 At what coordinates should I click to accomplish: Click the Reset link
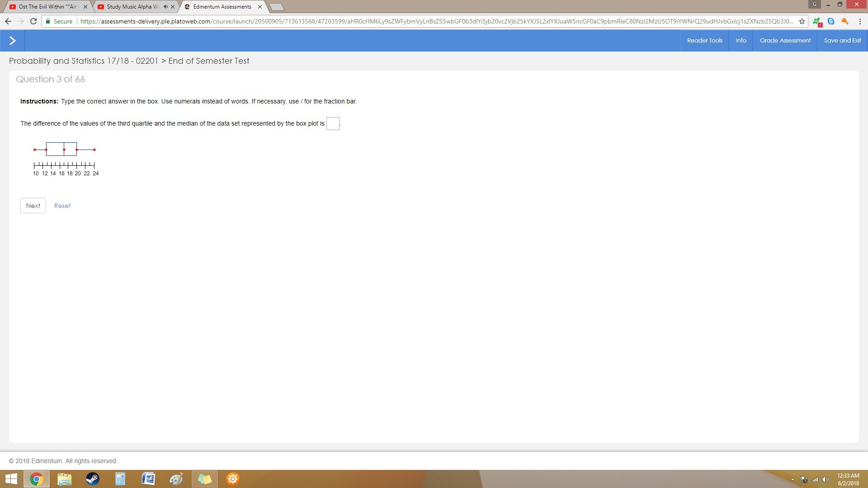[62, 206]
